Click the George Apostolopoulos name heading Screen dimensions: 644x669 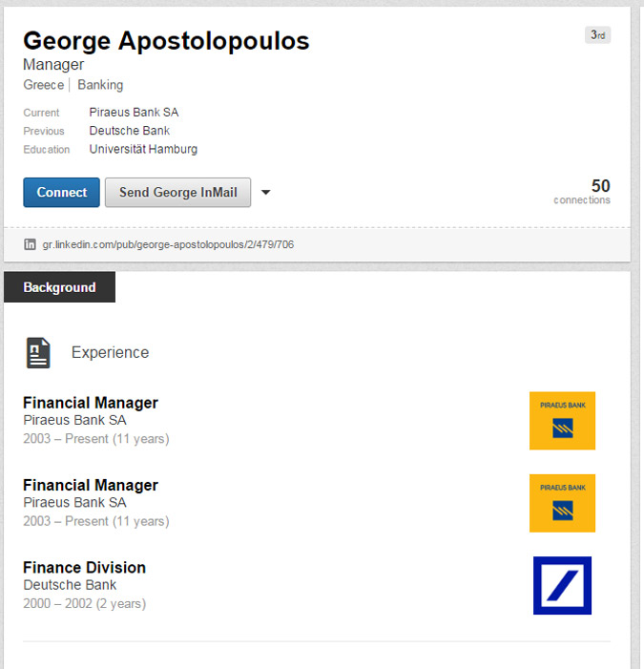[166, 41]
